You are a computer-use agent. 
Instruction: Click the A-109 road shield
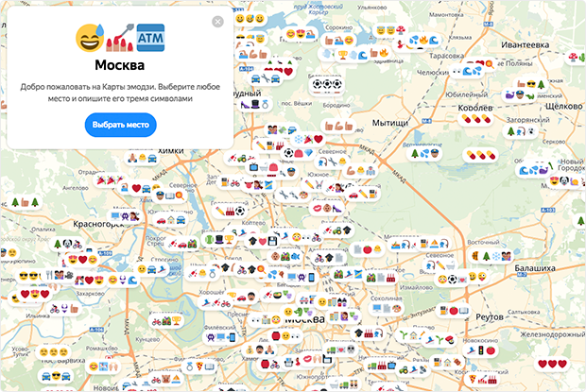pos(105,253)
